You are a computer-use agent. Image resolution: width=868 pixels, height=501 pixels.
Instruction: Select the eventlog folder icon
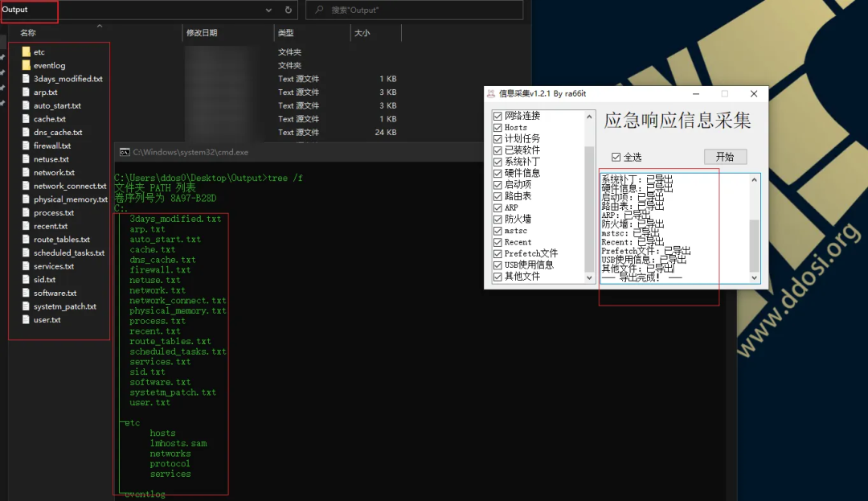click(26, 65)
